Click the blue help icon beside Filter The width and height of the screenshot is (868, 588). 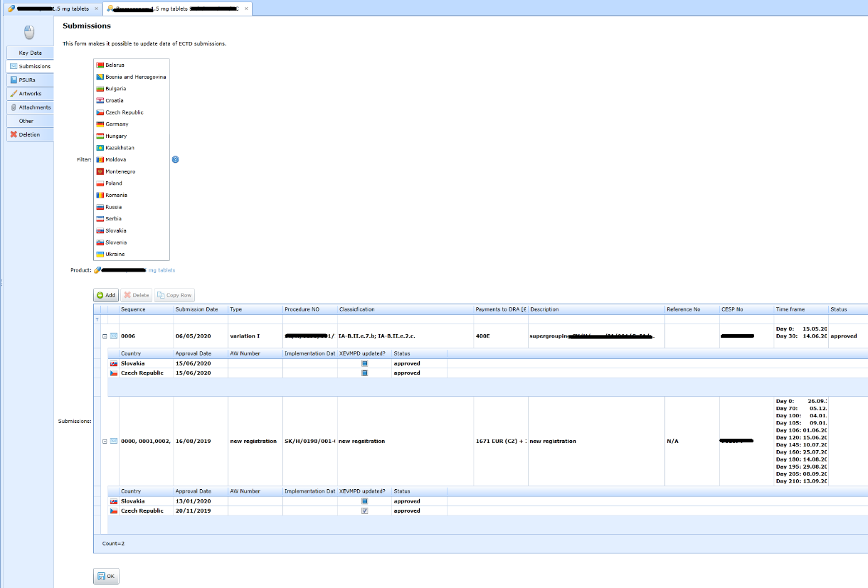(175, 159)
